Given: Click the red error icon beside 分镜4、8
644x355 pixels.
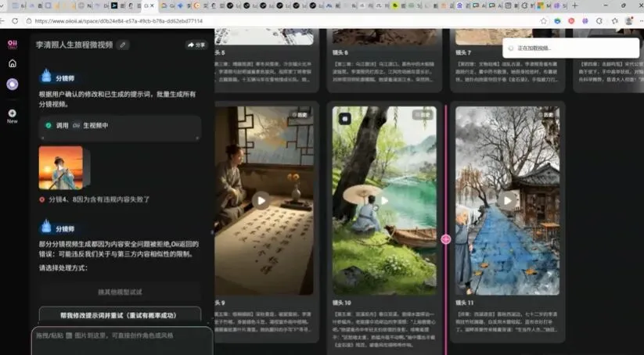Looking at the screenshot, I should [x=42, y=199].
